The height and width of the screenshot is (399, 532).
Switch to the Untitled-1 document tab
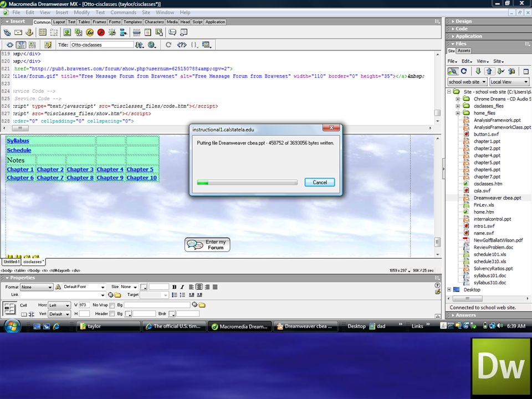click(12, 262)
